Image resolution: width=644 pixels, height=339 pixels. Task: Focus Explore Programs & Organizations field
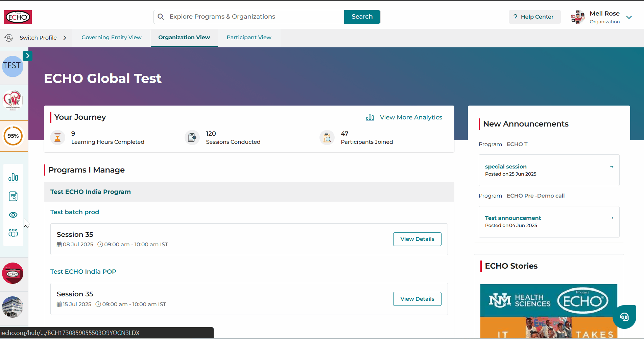coord(249,17)
